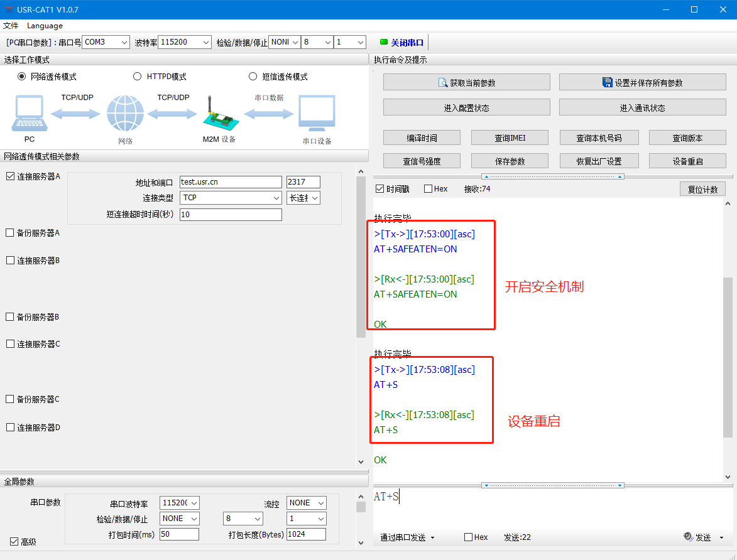Open the 波特率 115200 dropdown
Screen dimensions: 737x560
point(185,42)
